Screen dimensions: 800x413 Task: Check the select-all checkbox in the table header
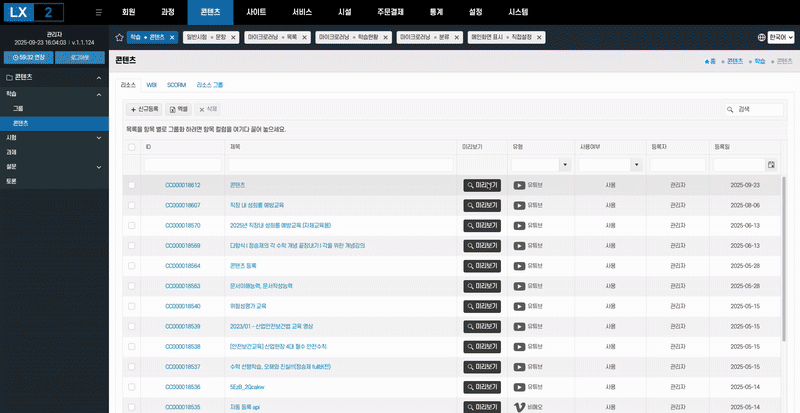point(131,146)
